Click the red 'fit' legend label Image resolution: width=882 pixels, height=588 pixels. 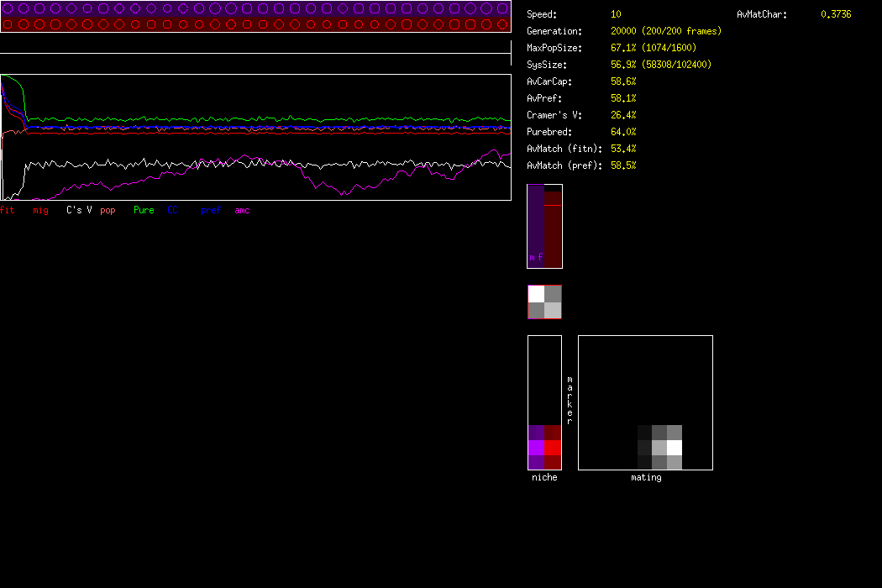click(8, 210)
